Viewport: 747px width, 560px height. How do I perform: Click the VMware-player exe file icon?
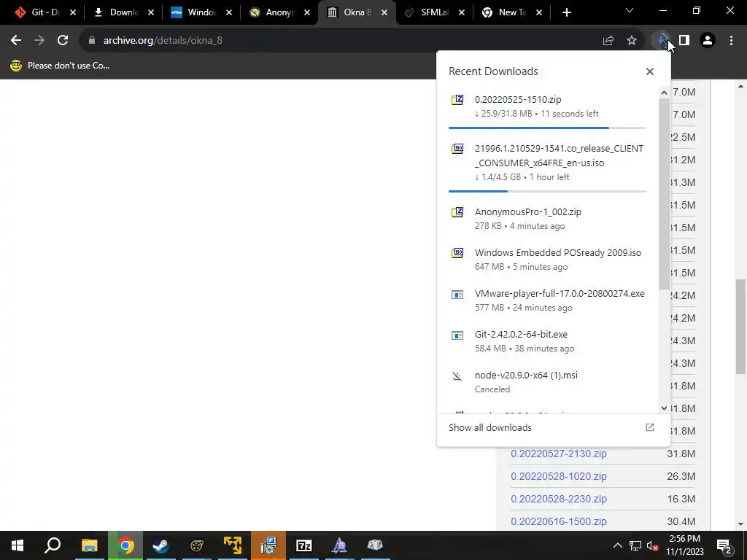[457, 295]
